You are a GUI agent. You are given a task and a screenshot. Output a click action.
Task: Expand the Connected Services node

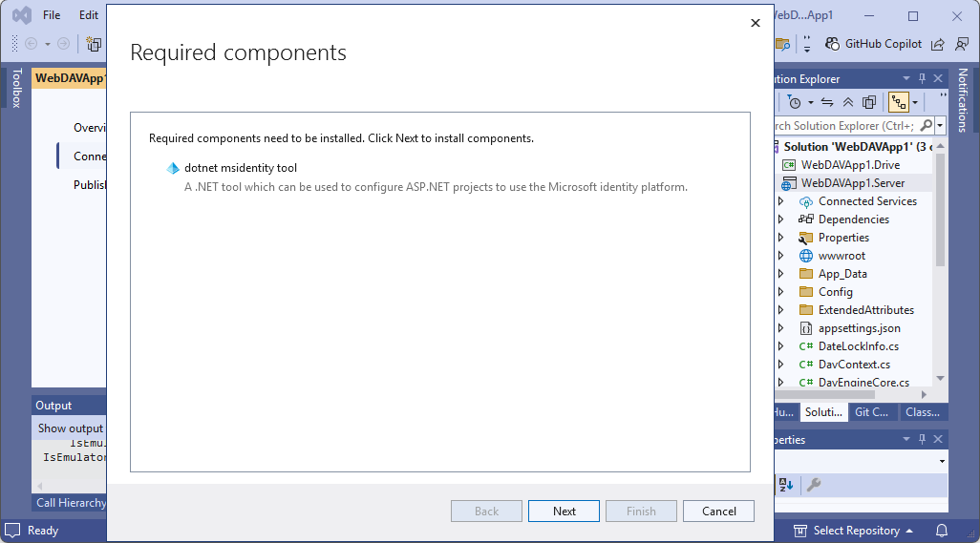780,201
